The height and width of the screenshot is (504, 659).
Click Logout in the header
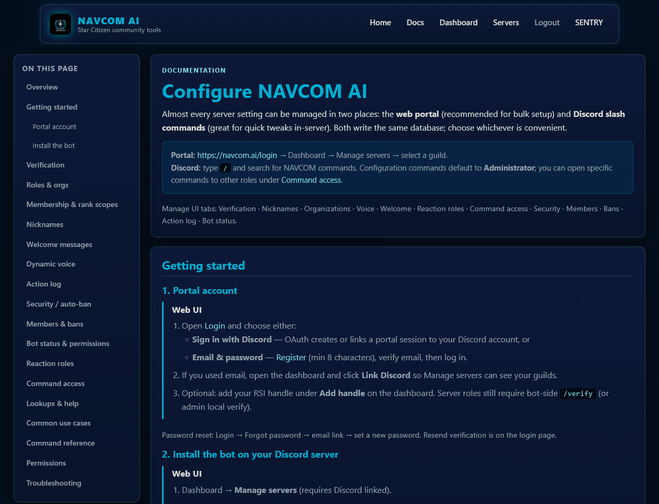pyautogui.click(x=546, y=23)
